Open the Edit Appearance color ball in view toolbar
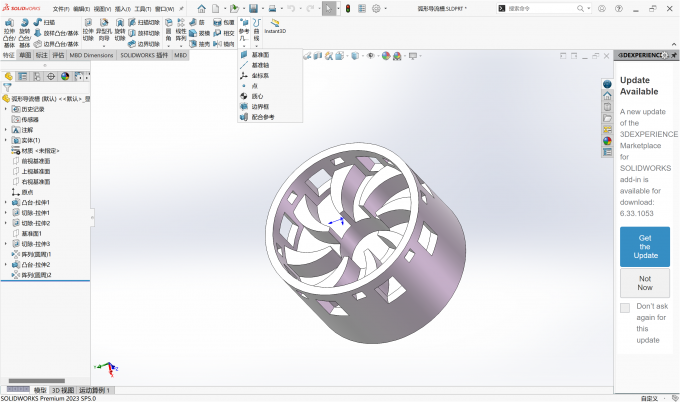 pos(386,56)
